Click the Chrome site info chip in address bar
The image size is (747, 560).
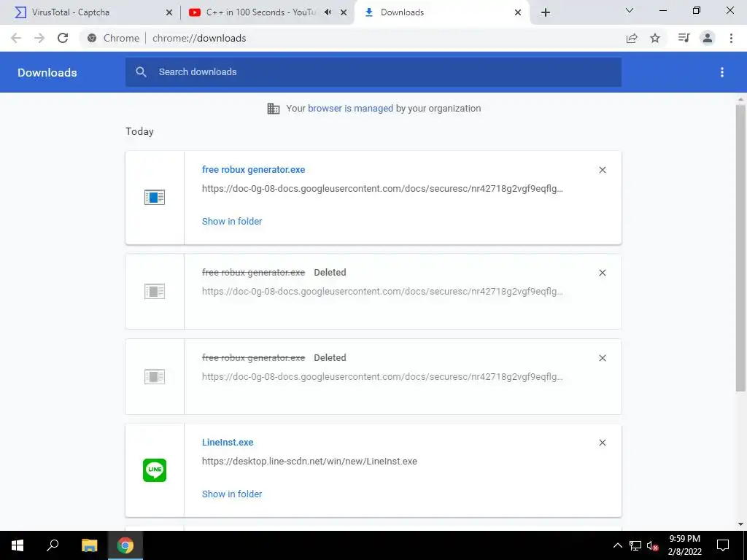pyautogui.click(x=115, y=38)
